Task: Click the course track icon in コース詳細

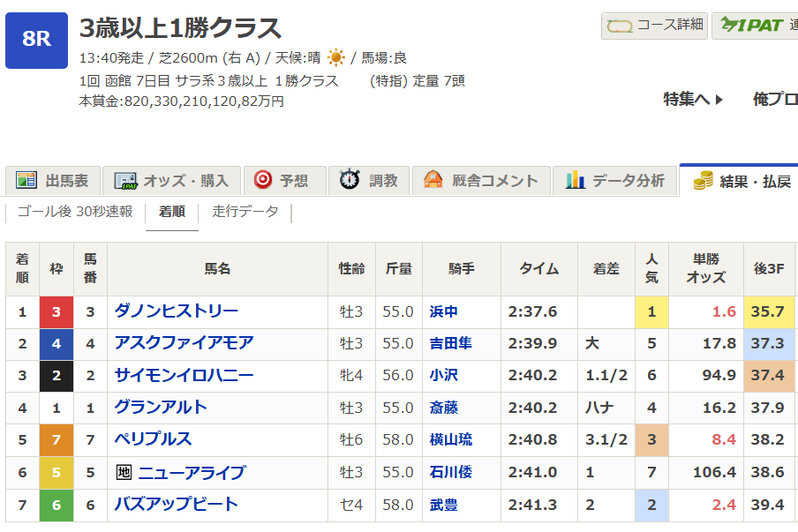Action: [620, 26]
